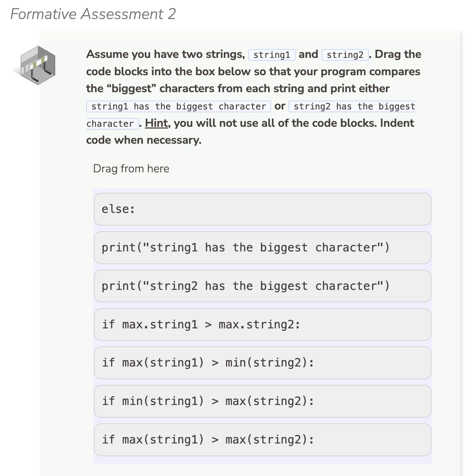Click the inline "string2" code snippet
This screenshot has height=476, width=471.
coord(345,55)
